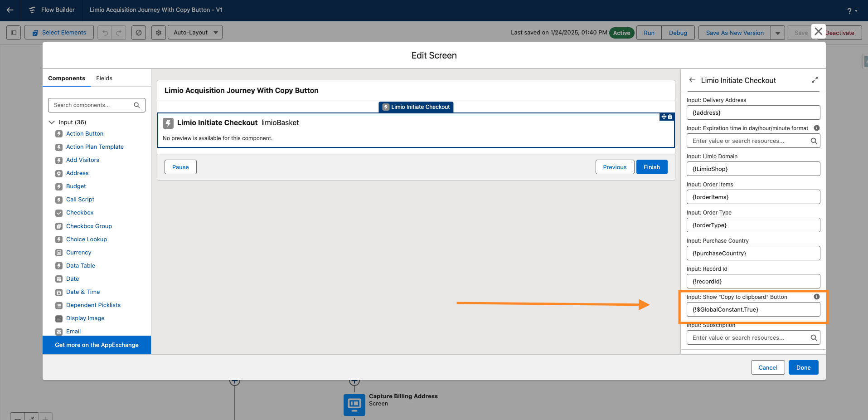The image size is (868, 420).
Task: Click the Debug button
Action: pyautogui.click(x=678, y=33)
